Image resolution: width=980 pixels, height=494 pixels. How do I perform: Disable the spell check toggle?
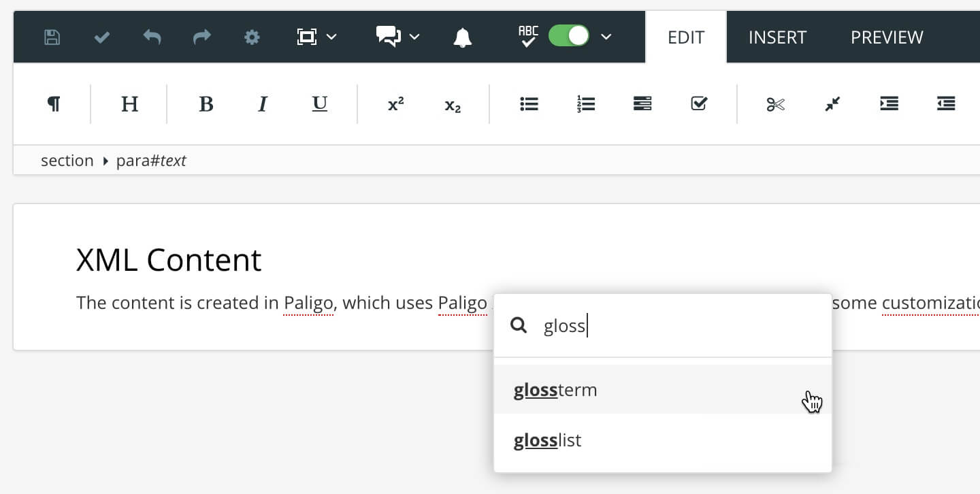(569, 37)
